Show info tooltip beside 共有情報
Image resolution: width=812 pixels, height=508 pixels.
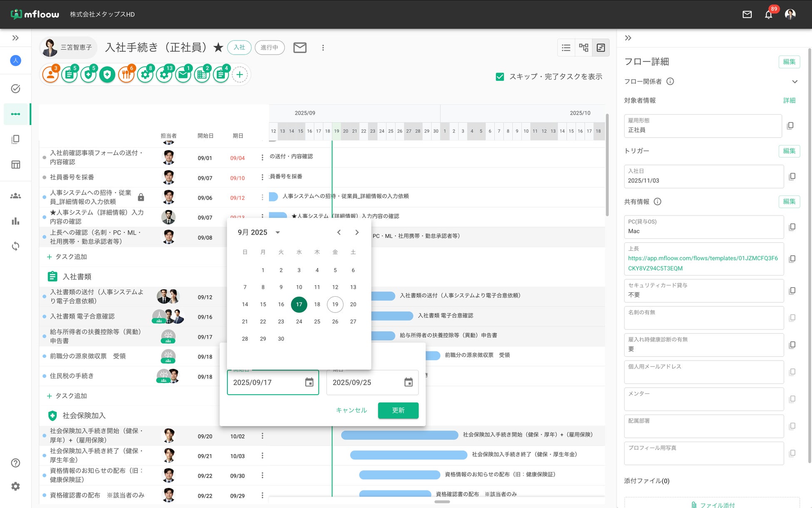click(658, 202)
